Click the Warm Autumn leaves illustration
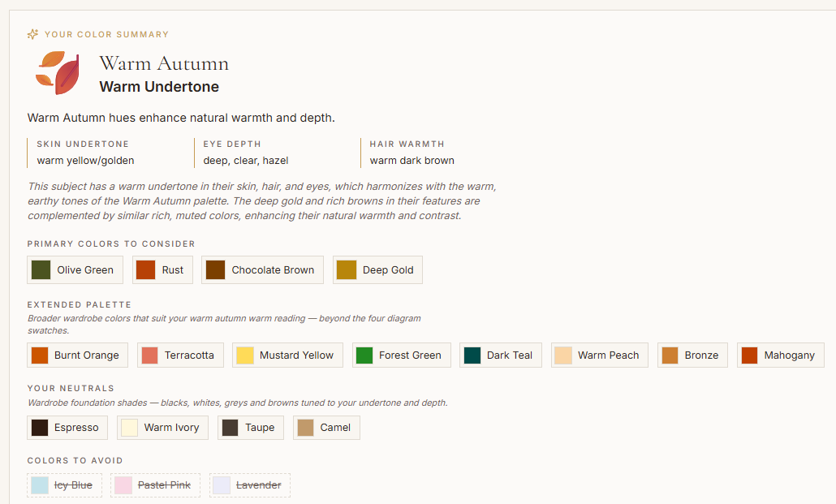The width and height of the screenshot is (836, 504). (58, 73)
